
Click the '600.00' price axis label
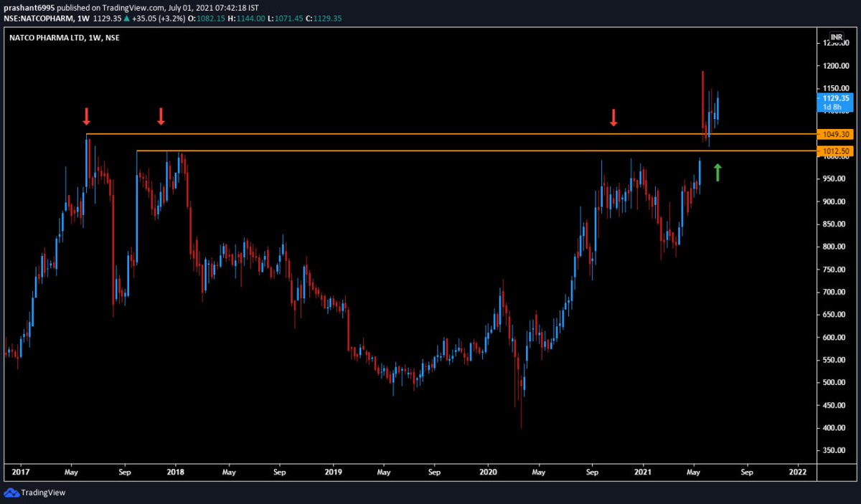(x=834, y=337)
